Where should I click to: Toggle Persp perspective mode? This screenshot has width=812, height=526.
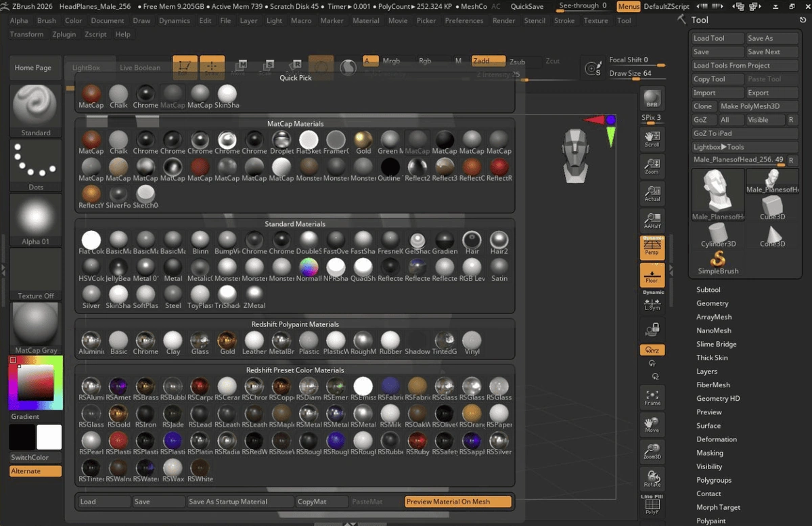652,248
